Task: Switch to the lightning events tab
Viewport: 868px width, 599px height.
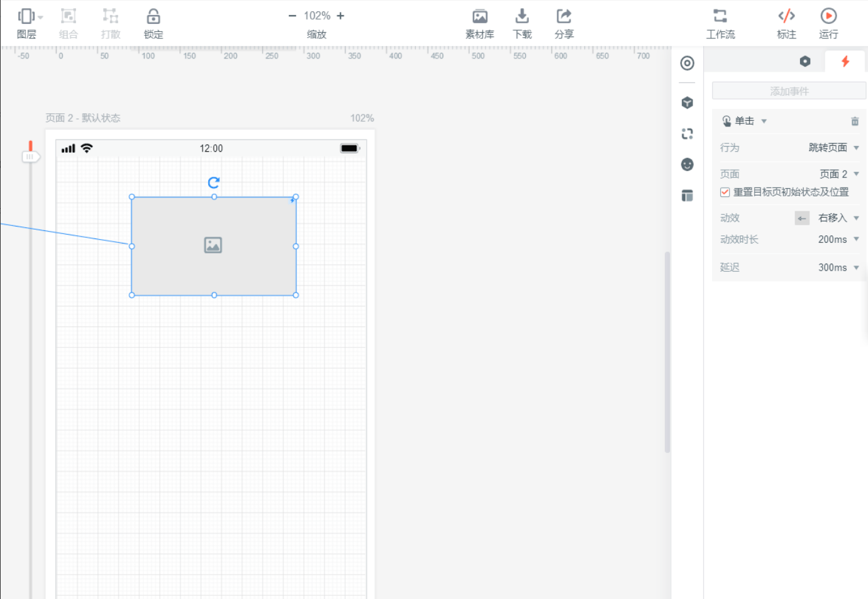Action: 845,62
